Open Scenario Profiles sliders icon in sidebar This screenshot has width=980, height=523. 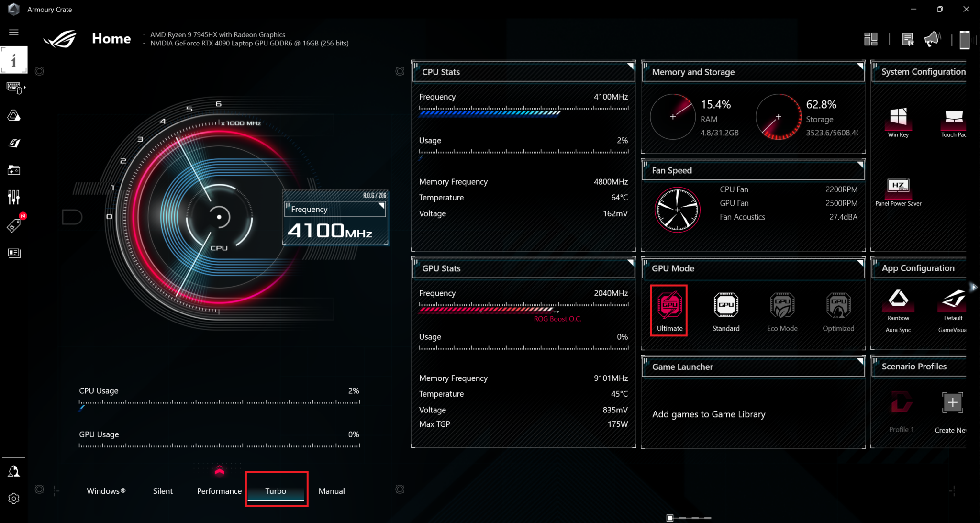(14, 197)
